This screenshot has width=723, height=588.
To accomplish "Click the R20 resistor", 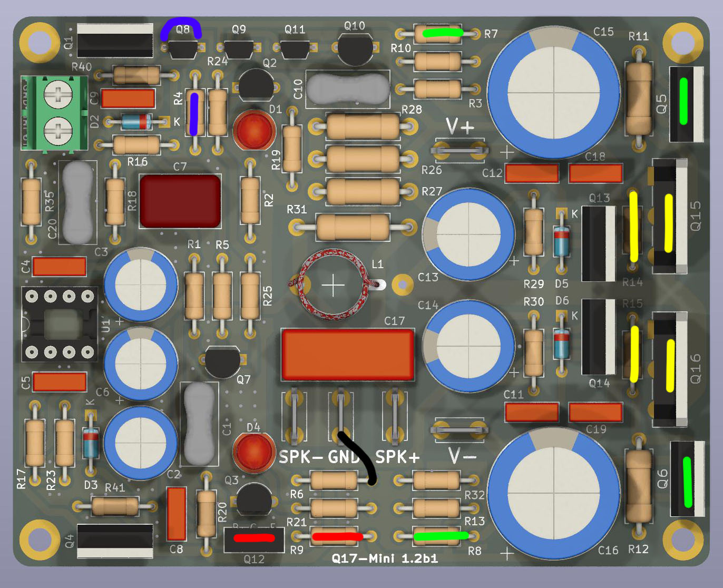I will [x=206, y=514].
